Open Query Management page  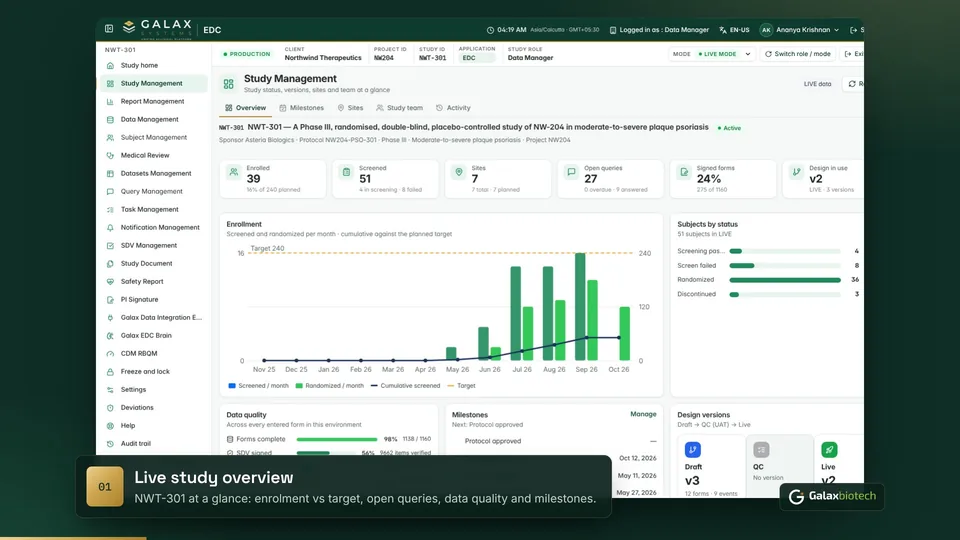point(154,192)
